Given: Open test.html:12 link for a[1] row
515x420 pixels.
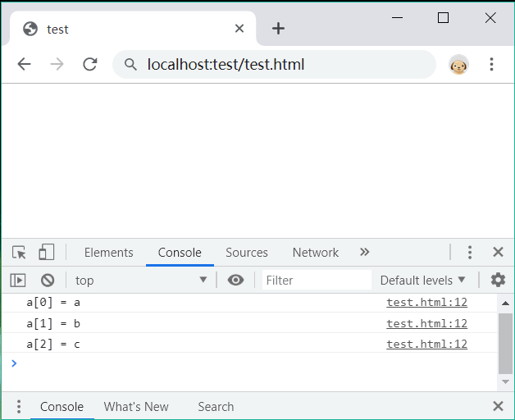Looking at the screenshot, I should [426, 324].
